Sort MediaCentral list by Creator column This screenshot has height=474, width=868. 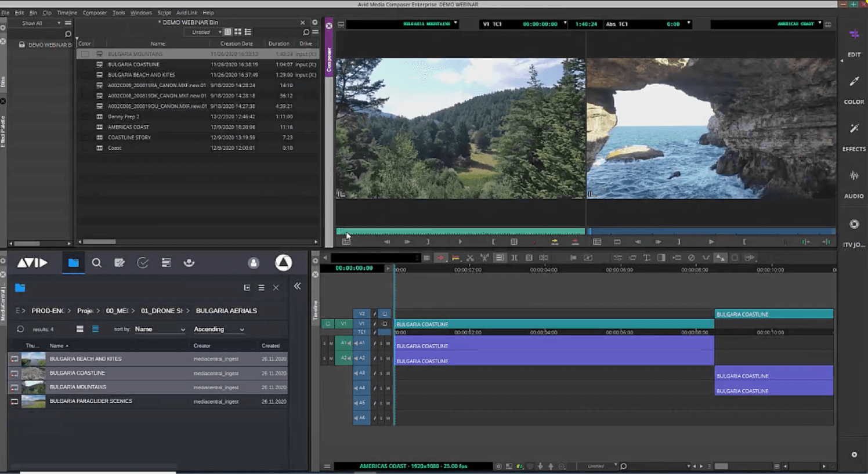[202, 346]
